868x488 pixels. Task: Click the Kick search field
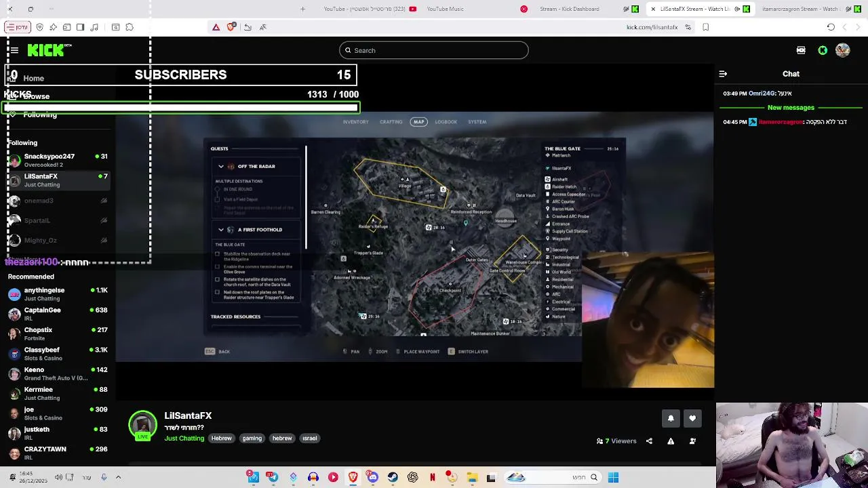click(x=434, y=50)
